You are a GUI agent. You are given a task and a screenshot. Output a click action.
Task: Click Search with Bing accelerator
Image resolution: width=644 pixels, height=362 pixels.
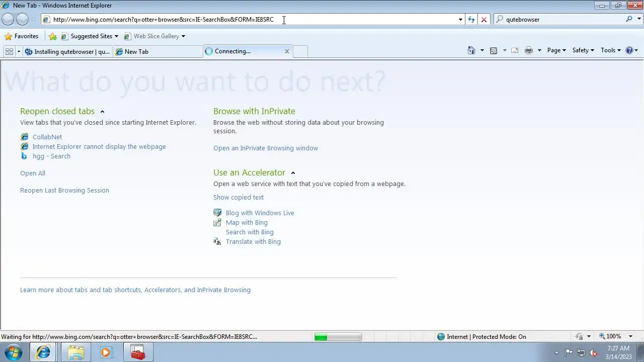[x=250, y=232]
